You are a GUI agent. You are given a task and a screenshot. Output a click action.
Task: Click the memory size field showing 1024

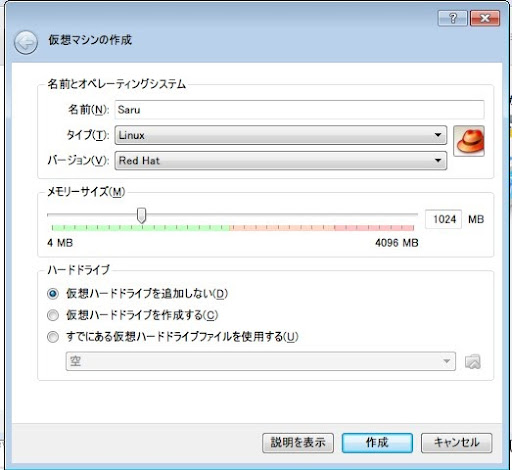coord(443,219)
